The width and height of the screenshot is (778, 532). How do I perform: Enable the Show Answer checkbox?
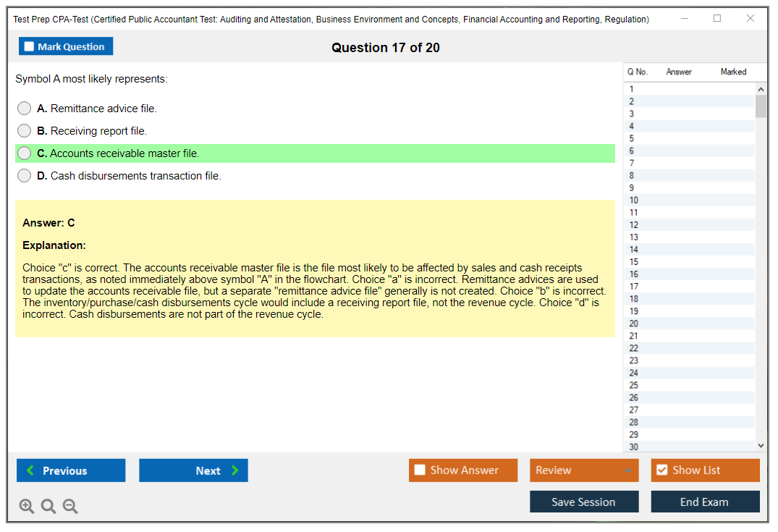(x=420, y=470)
